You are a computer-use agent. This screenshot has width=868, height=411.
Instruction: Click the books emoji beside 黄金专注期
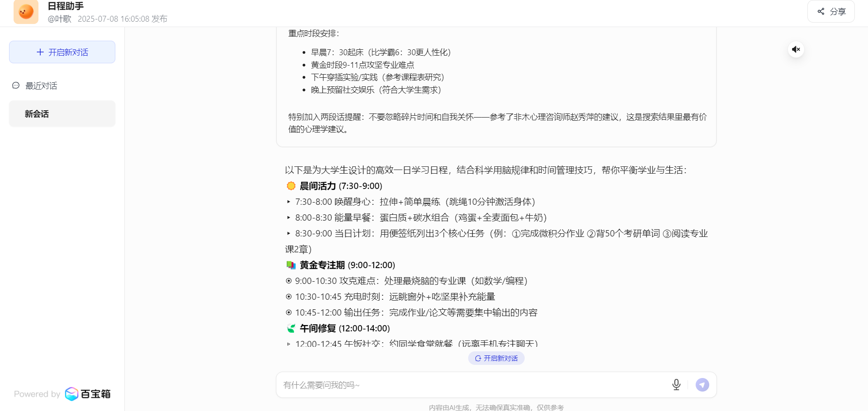291,265
